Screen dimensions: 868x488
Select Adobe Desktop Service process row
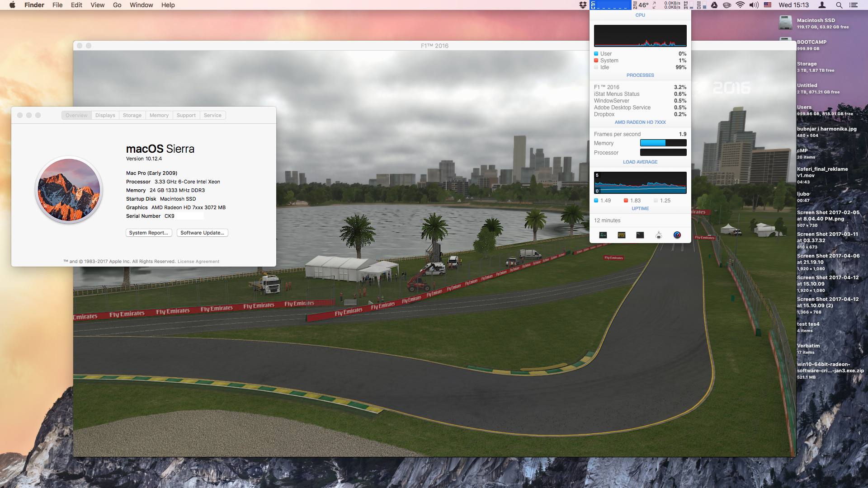click(x=640, y=108)
